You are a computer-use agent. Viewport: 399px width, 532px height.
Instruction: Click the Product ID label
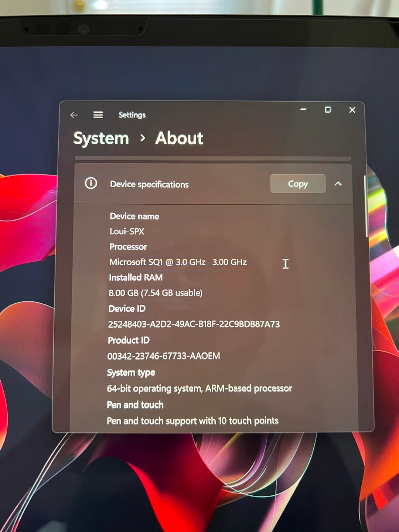(129, 340)
